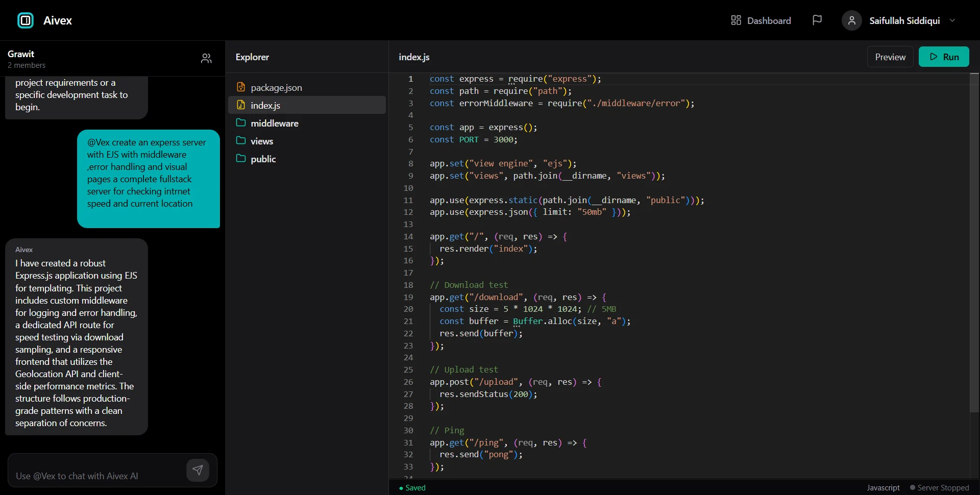The width and height of the screenshot is (980, 495).
Task: Expand the middleware folder
Action: coord(307,123)
